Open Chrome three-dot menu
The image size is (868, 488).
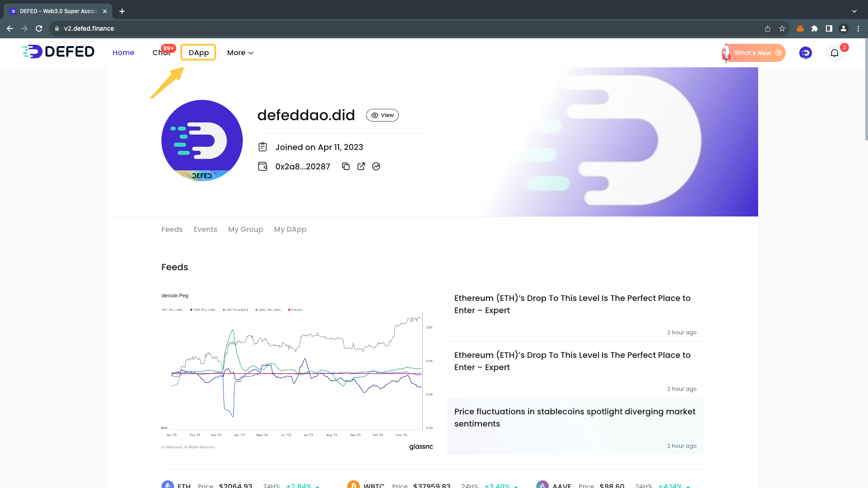858,28
